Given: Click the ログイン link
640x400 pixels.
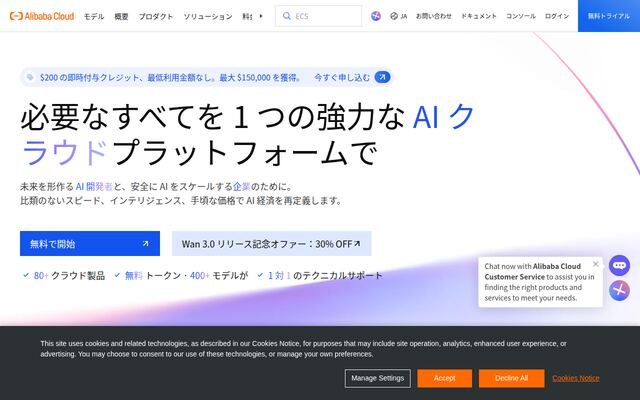Looking at the screenshot, I should click(x=557, y=16).
